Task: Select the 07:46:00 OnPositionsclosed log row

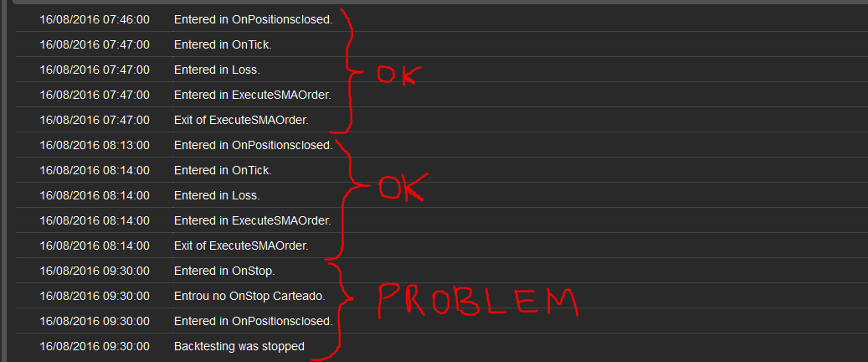Action: point(442,19)
